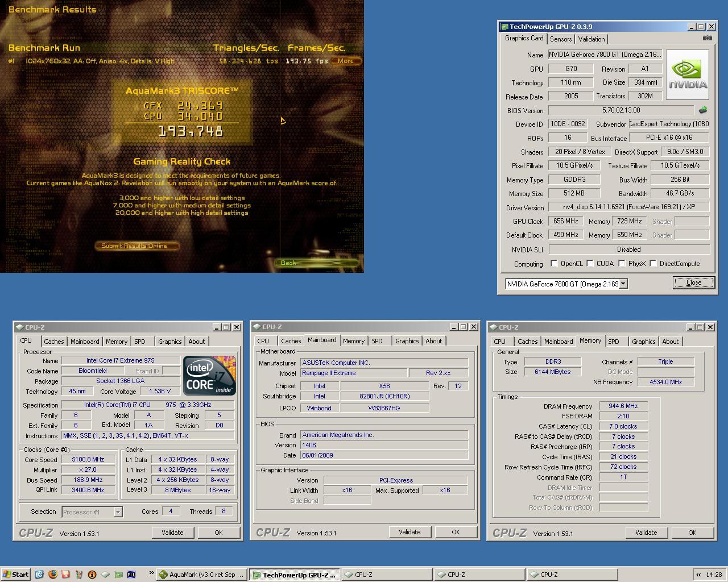Click the Windows Start button

15,575
